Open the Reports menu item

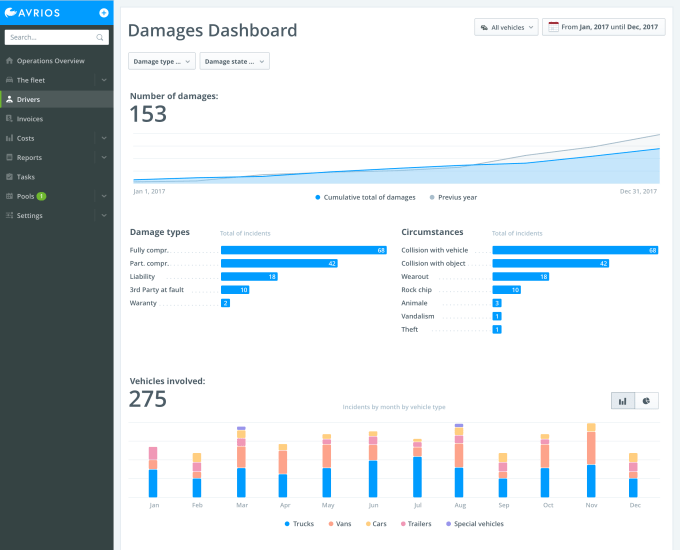click(29, 157)
